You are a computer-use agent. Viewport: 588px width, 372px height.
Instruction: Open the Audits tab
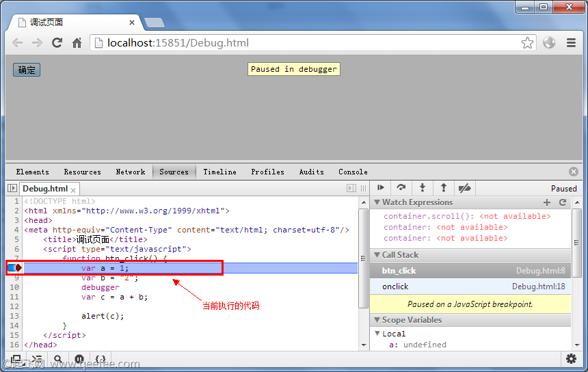click(x=312, y=172)
